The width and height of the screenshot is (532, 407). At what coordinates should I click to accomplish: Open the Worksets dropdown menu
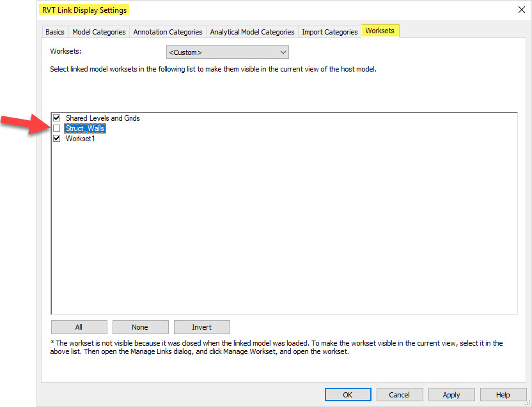227,52
